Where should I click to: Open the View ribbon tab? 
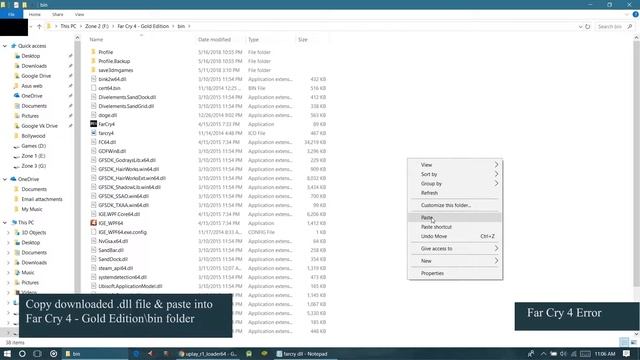pos(79,14)
